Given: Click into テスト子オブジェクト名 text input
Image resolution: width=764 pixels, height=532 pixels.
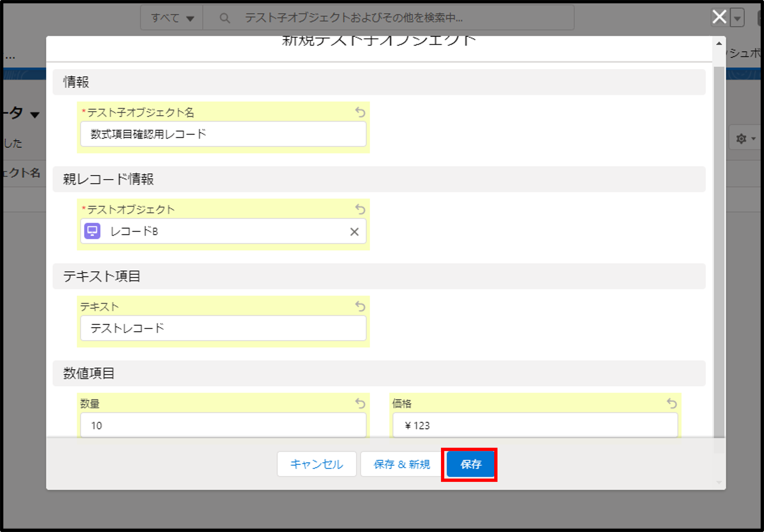Looking at the screenshot, I should pyautogui.click(x=223, y=134).
